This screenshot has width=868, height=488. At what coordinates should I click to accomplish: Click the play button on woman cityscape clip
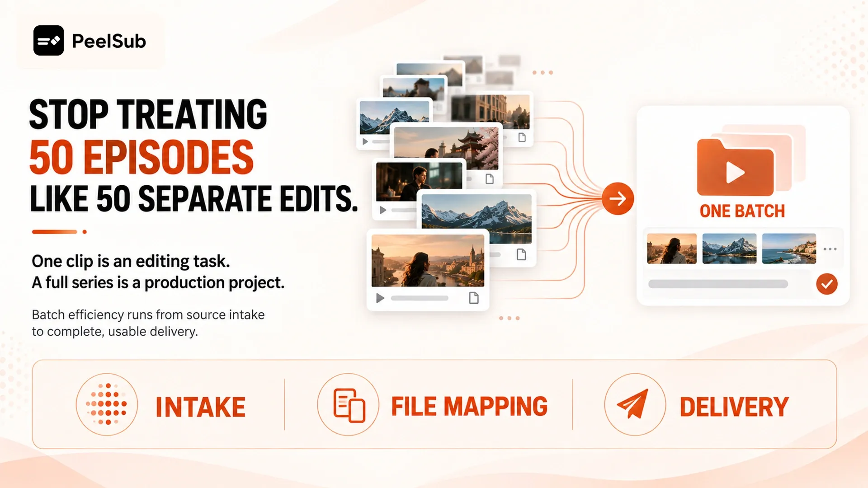380,298
